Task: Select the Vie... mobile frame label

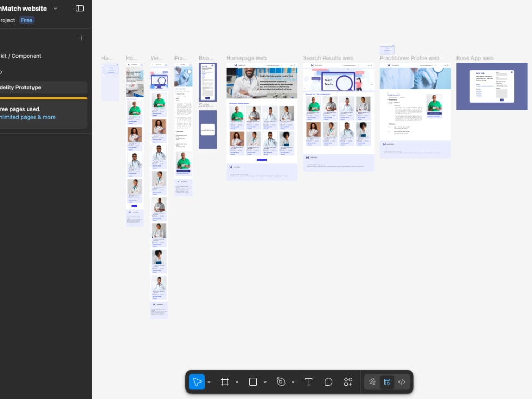Action: [x=156, y=58]
